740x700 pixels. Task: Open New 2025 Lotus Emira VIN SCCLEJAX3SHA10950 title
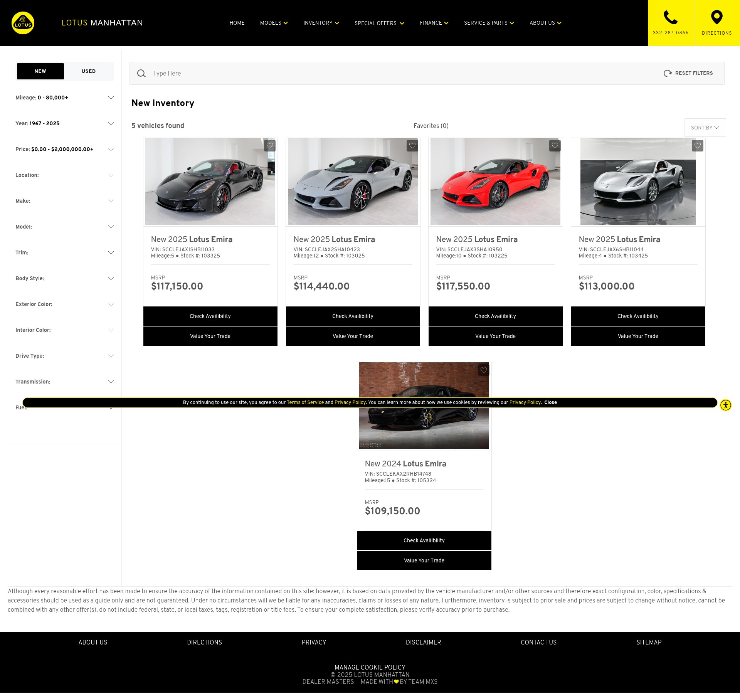click(x=477, y=239)
